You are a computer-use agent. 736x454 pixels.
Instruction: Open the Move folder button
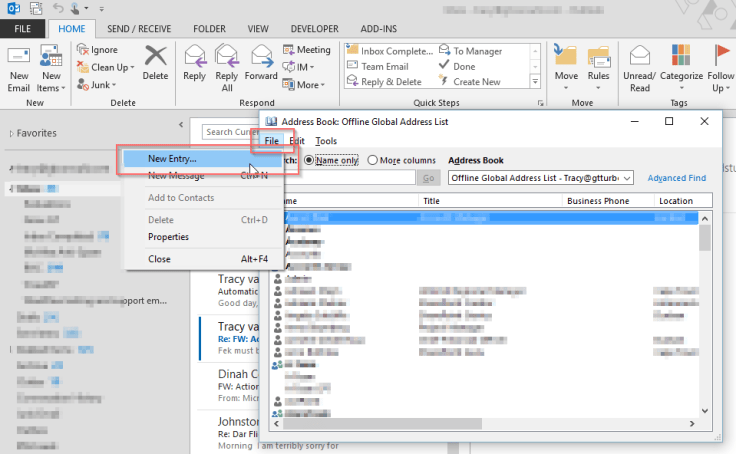(566, 68)
